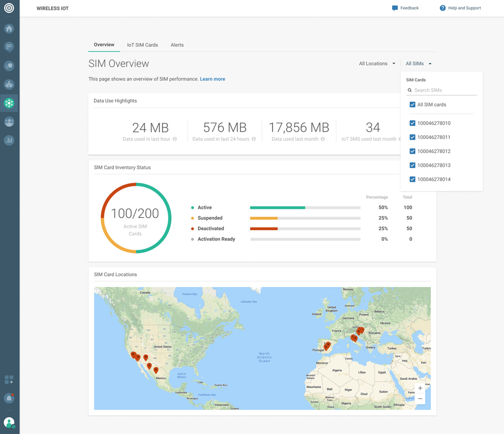Screen dimensions: 504x434
Task: Switch to the IoT SIM Cards tab
Action: coord(142,45)
